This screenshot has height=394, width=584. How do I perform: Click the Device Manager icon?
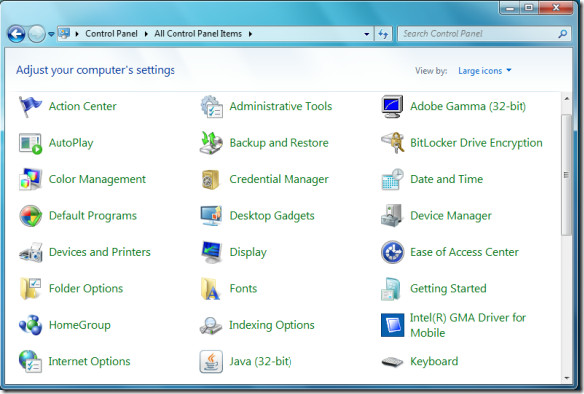392,215
